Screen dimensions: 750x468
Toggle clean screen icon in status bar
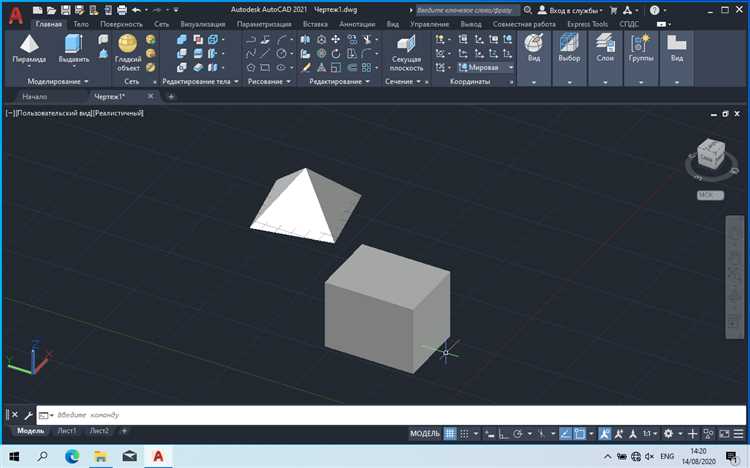725,434
